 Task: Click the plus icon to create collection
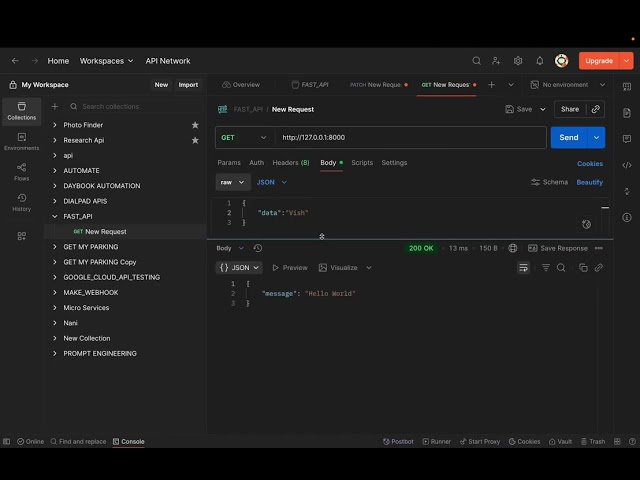55,107
